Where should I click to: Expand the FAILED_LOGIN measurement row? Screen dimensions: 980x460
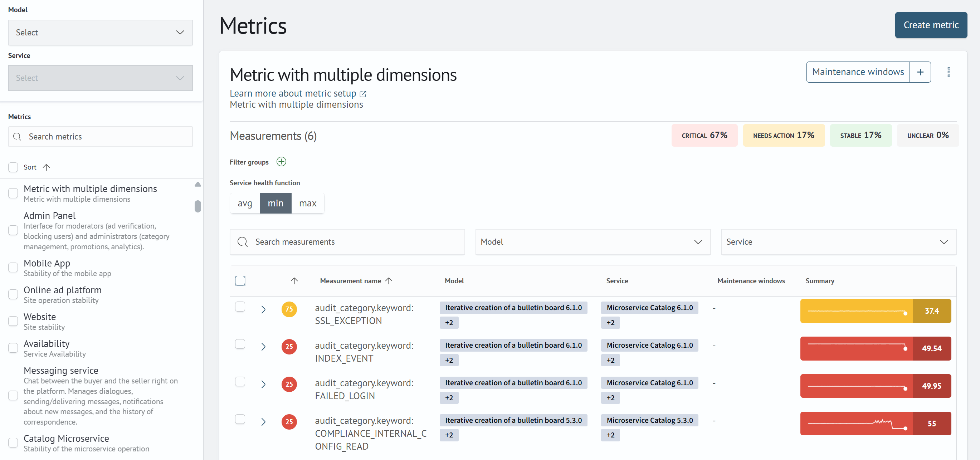point(263,384)
